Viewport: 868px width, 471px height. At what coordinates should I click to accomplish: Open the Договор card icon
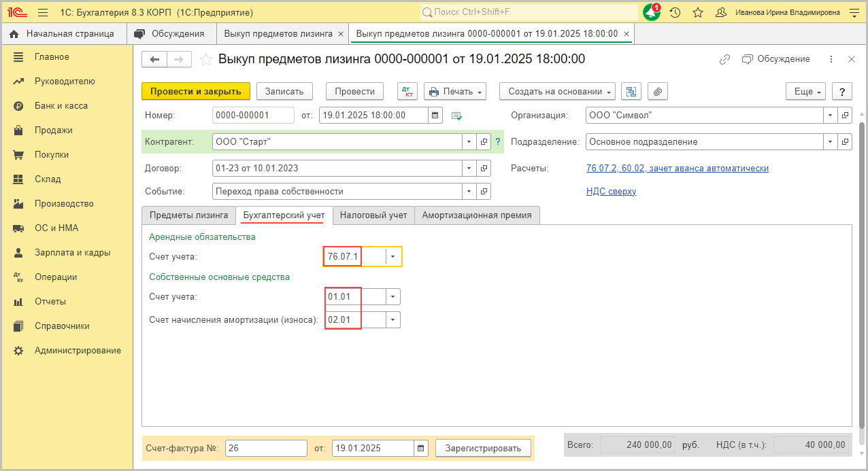484,168
